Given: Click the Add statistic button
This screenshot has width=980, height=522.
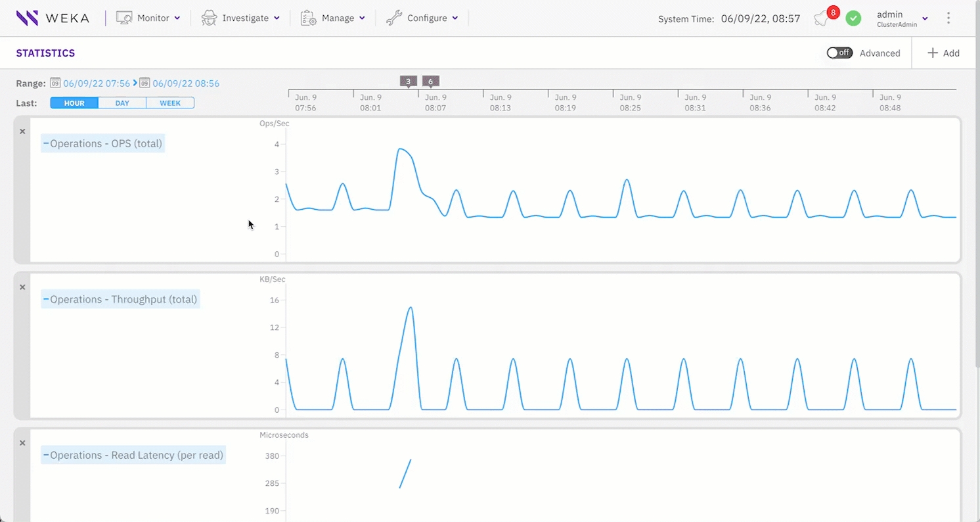Looking at the screenshot, I should click(943, 53).
